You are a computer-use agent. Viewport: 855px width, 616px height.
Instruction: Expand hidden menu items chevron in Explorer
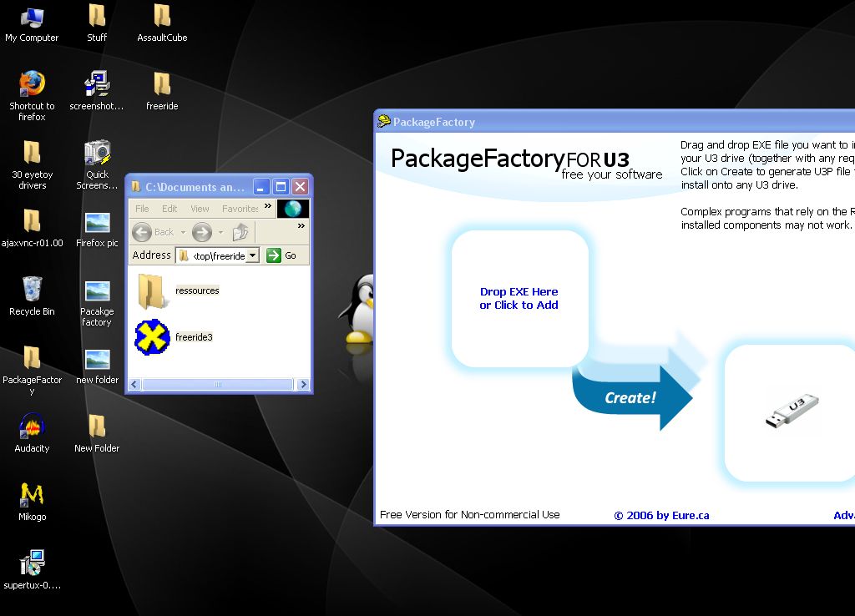(x=268, y=206)
